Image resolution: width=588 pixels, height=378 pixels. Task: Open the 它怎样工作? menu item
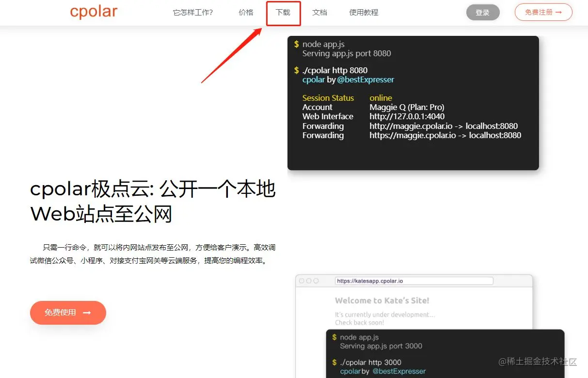click(x=193, y=13)
